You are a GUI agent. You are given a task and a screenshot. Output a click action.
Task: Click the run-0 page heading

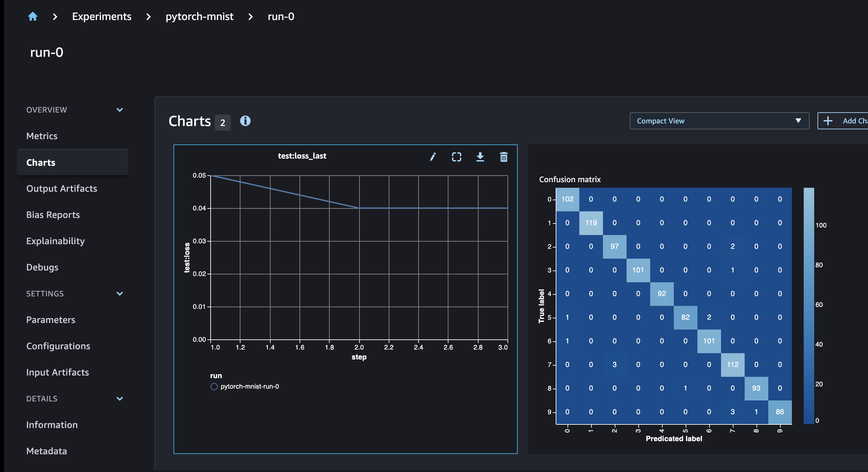point(47,52)
